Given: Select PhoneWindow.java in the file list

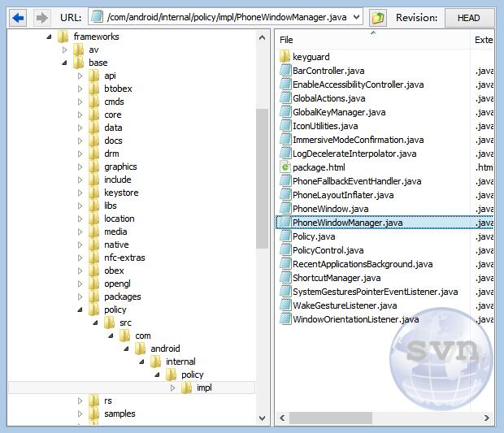Looking at the screenshot, I should (330, 209).
